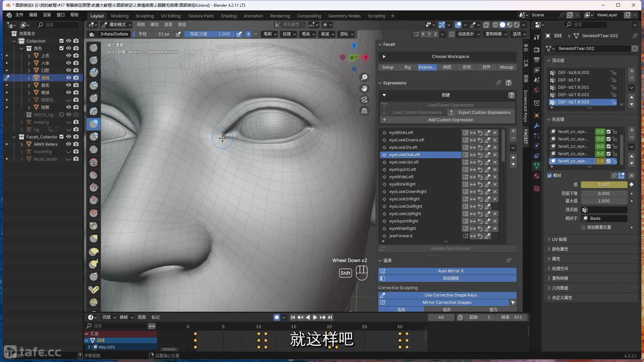This screenshot has width=644, height=362.
Task: Hide the 眉毛 object in outliner
Action: pos(68,85)
